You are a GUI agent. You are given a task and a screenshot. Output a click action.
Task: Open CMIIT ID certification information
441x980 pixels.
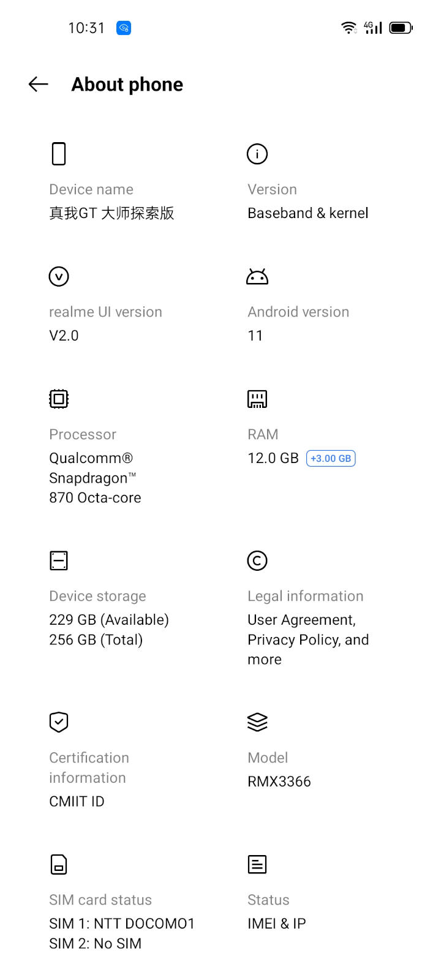[77, 801]
